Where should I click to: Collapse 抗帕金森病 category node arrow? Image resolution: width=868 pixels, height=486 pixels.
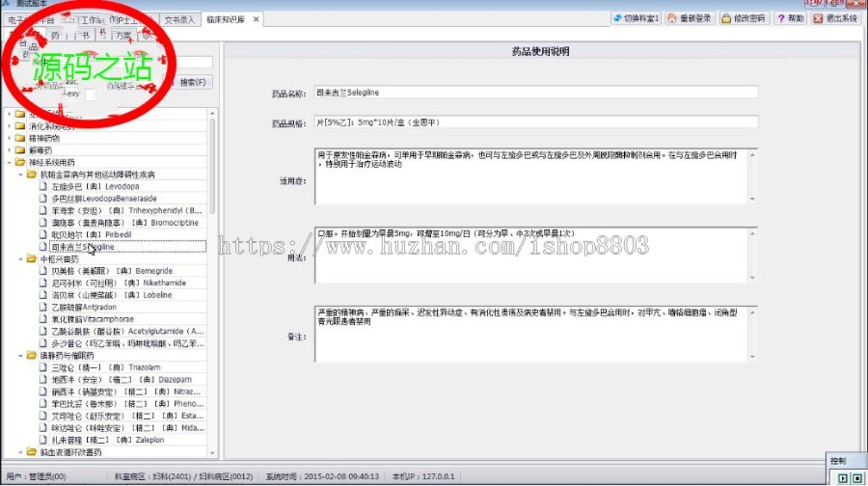point(20,175)
